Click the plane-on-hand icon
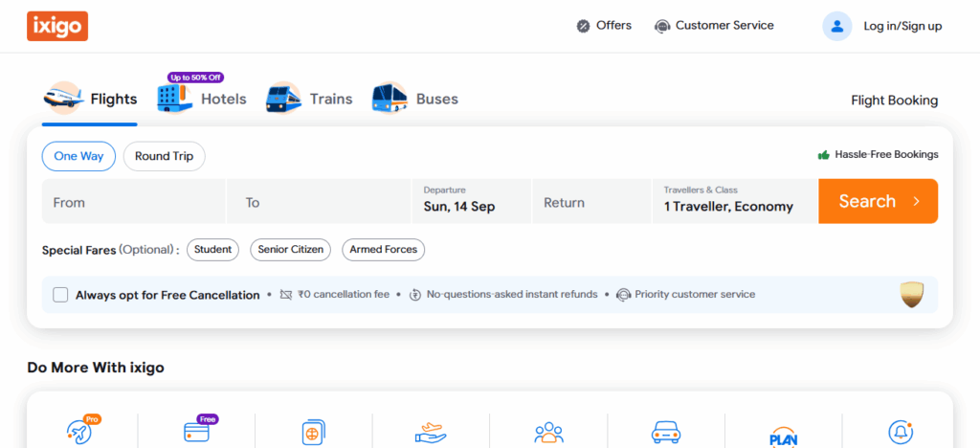Image resolution: width=980 pixels, height=448 pixels. (431, 433)
